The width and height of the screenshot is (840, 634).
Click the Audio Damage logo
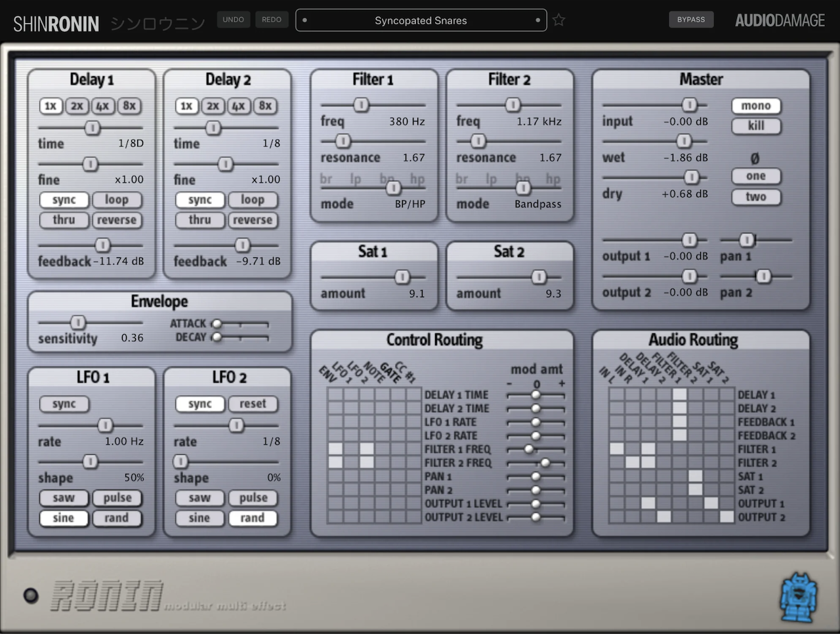click(x=780, y=20)
